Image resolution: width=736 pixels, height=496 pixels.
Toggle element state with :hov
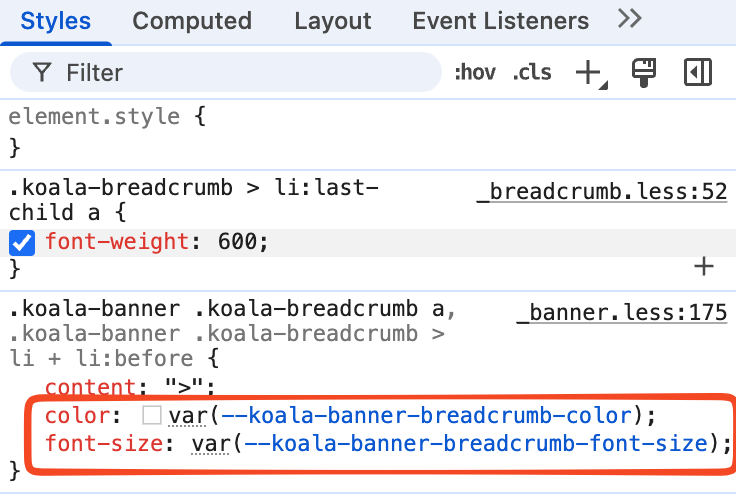[475, 73]
